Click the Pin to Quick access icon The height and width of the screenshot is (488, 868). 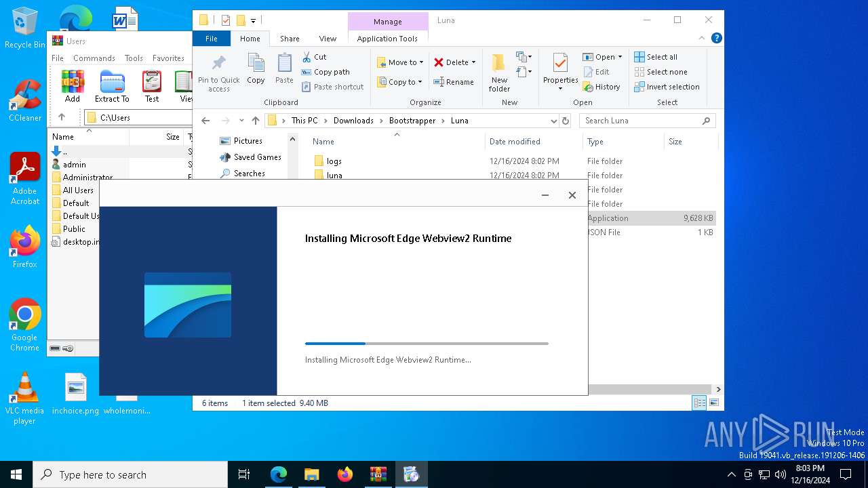(218, 73)
